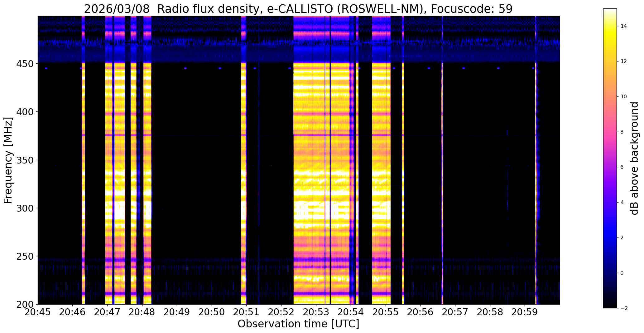The image size is (644, 333).
Task: Select the 450 MHz frequency tick label
Action: [x=25, y=63]
